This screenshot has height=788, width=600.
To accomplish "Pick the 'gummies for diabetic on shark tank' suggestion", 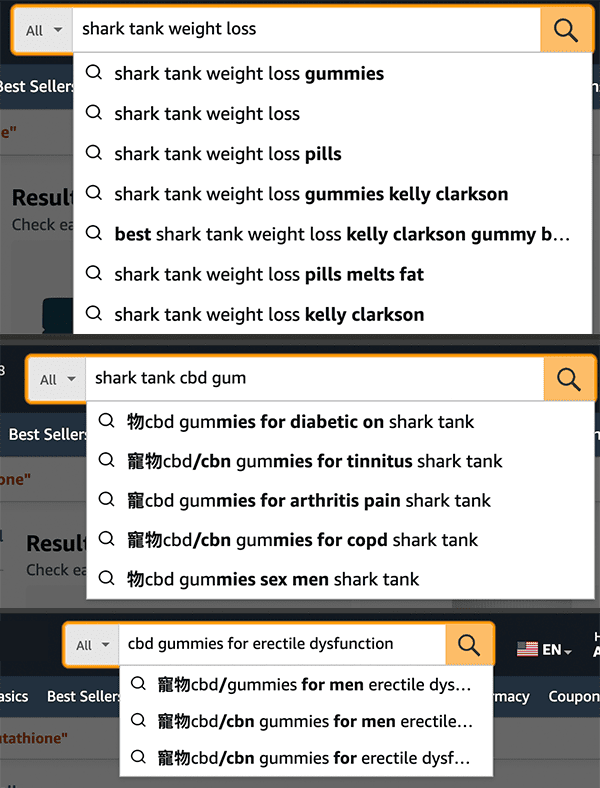I will 300,421.
